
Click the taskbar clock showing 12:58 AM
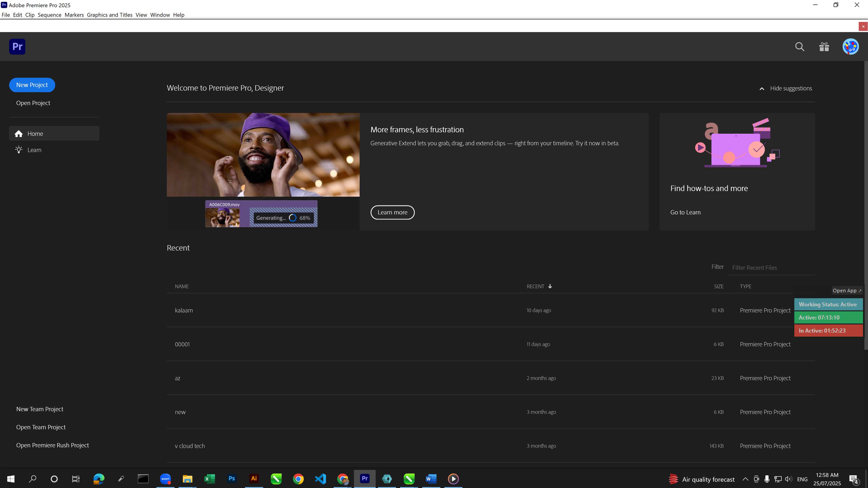coord(827,479)
